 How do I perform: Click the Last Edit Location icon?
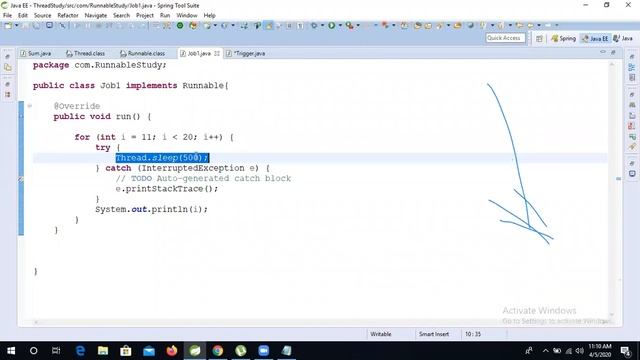519,26
